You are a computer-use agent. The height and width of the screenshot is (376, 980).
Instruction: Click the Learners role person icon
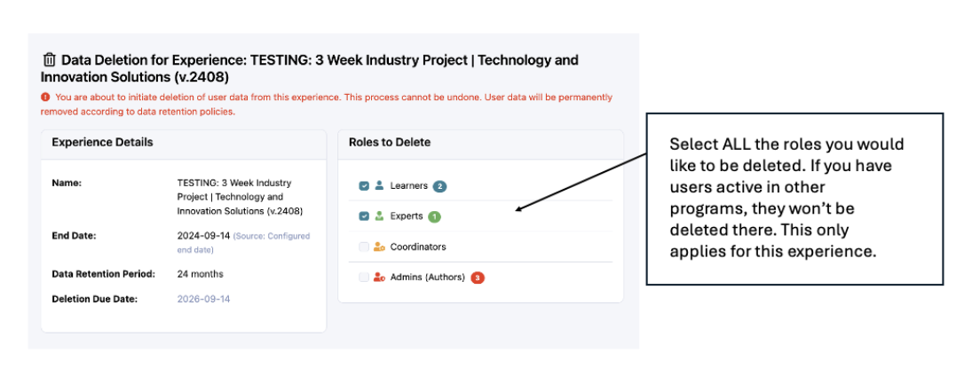click(379, 186)
